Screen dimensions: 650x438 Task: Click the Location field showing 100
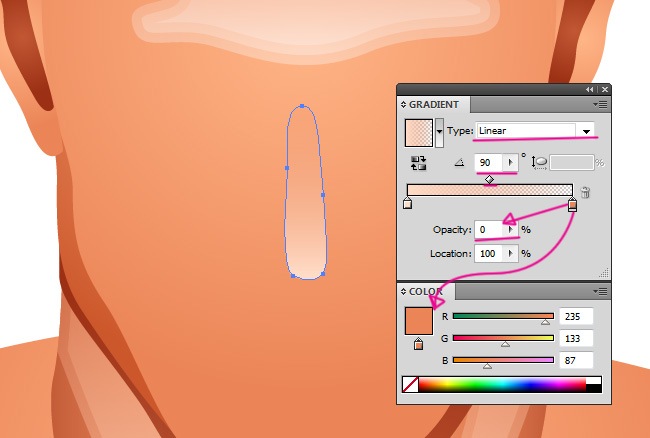pos(489,253)
